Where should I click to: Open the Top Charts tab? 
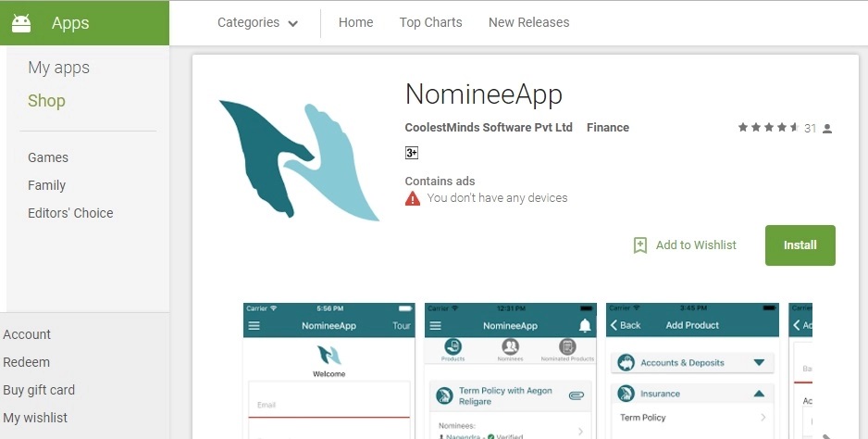[x=430, y=23]
